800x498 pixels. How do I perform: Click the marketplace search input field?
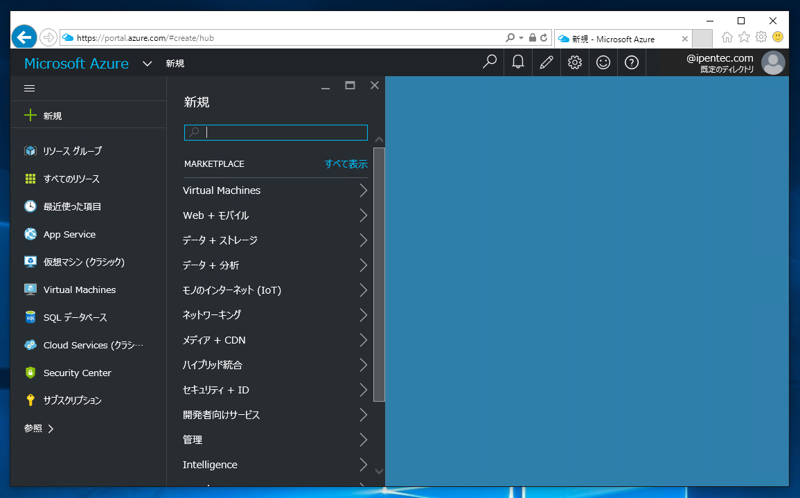click(x=276, y=133)
